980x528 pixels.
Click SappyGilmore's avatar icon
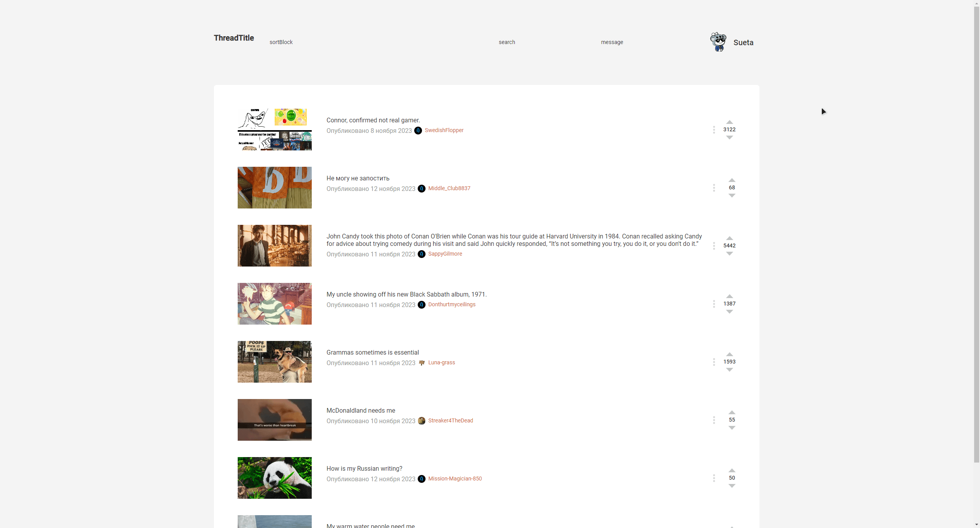(x=422, y=254)
